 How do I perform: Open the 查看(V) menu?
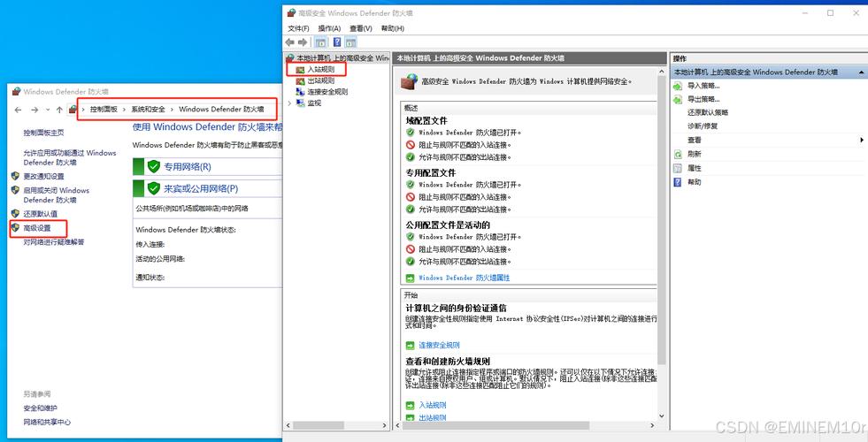361,28
